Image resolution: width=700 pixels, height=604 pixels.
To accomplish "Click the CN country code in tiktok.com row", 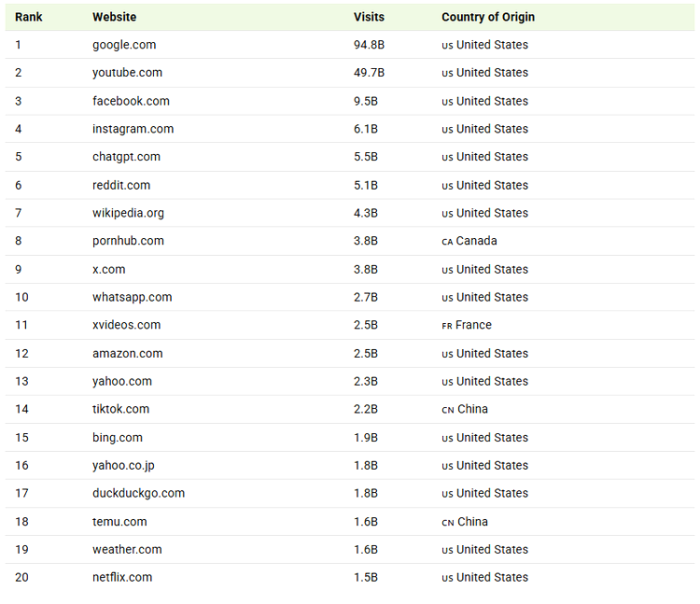I will [448, 410].
